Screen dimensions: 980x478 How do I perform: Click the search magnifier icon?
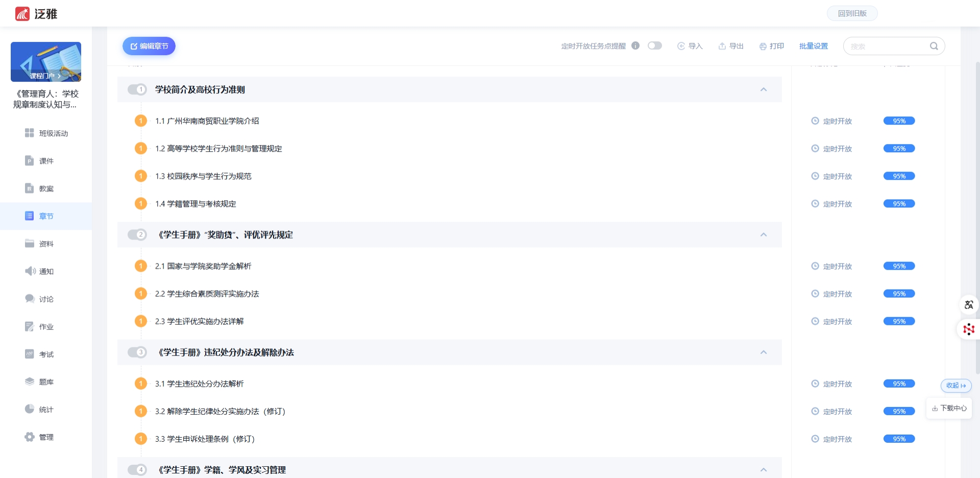(934, 46)
